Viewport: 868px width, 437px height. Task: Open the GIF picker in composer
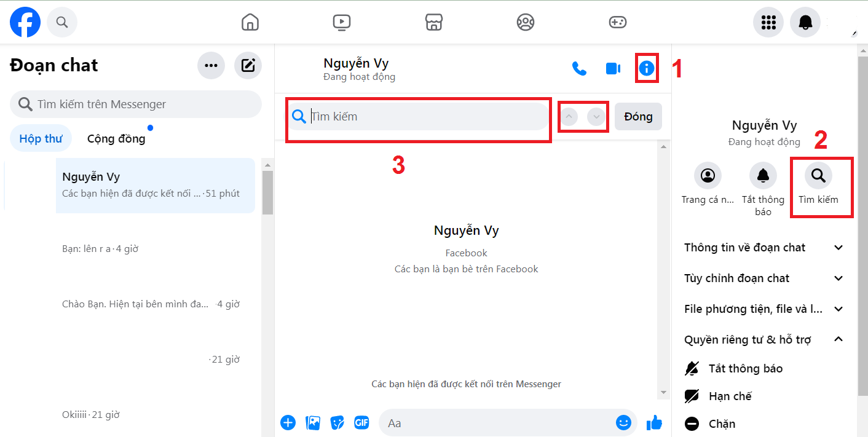point(361,423)
